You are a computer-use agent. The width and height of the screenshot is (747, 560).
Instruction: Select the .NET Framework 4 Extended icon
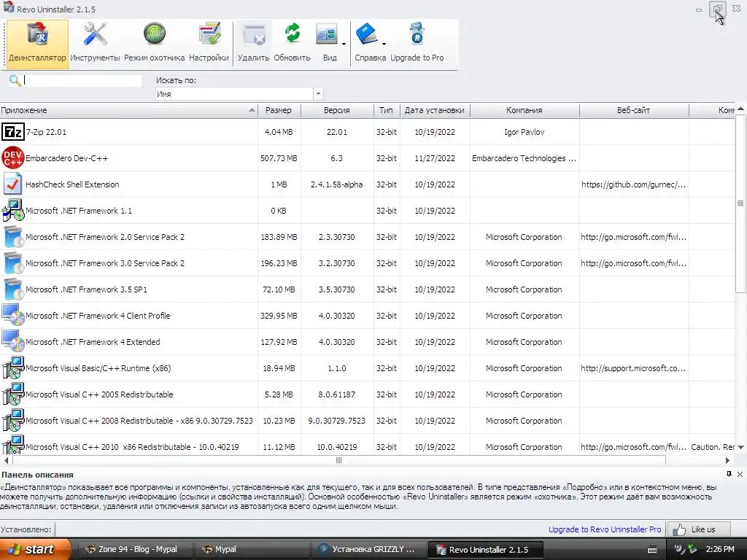tap(13, 341)
